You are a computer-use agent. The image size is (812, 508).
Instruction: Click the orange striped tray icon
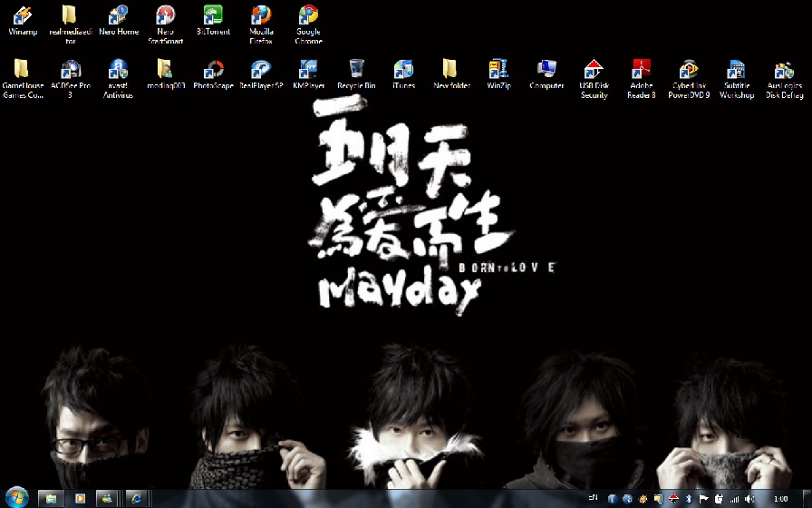click(643, 499)
